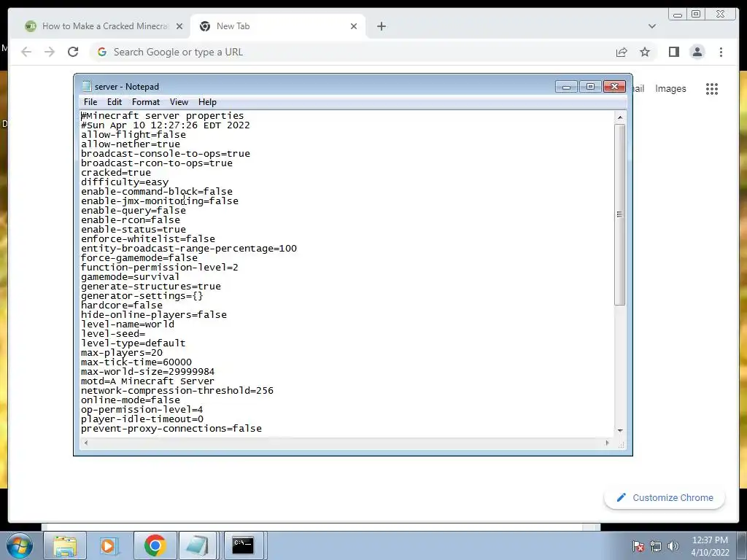Open the Google apps grid
747x560 pixels.
(x=712, y=88)
